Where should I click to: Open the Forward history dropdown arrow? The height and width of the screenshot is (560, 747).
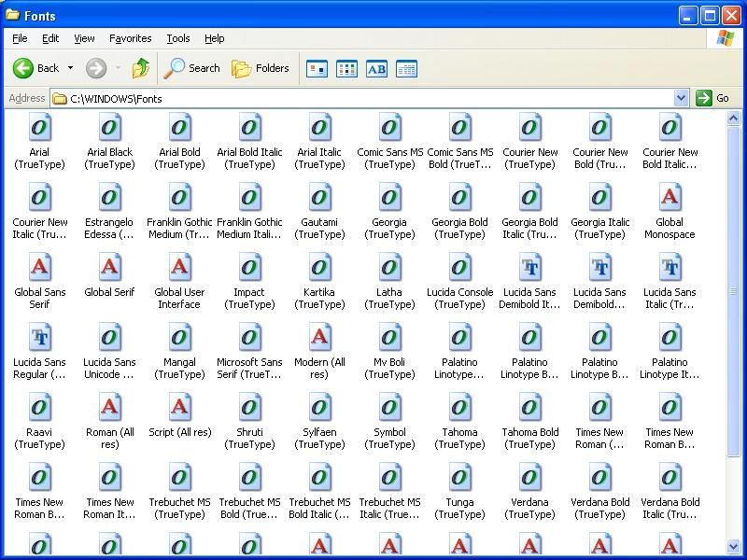118,68
